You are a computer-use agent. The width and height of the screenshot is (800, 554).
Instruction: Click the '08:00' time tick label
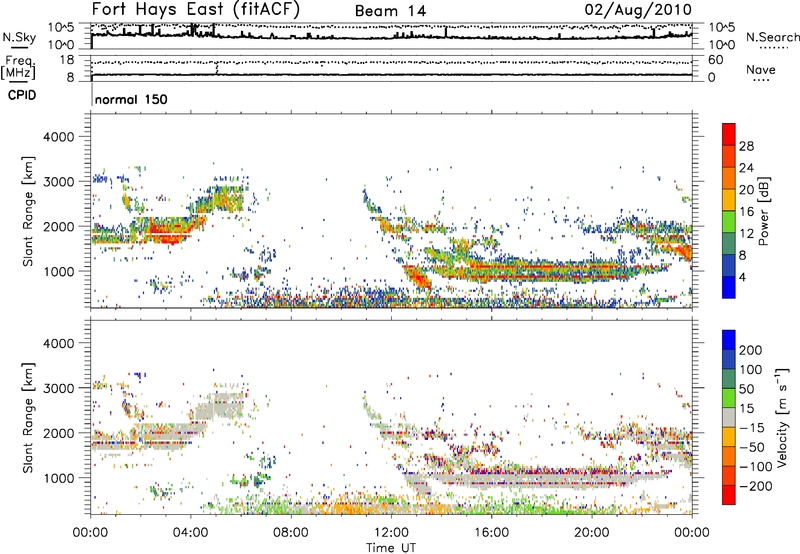291,533
